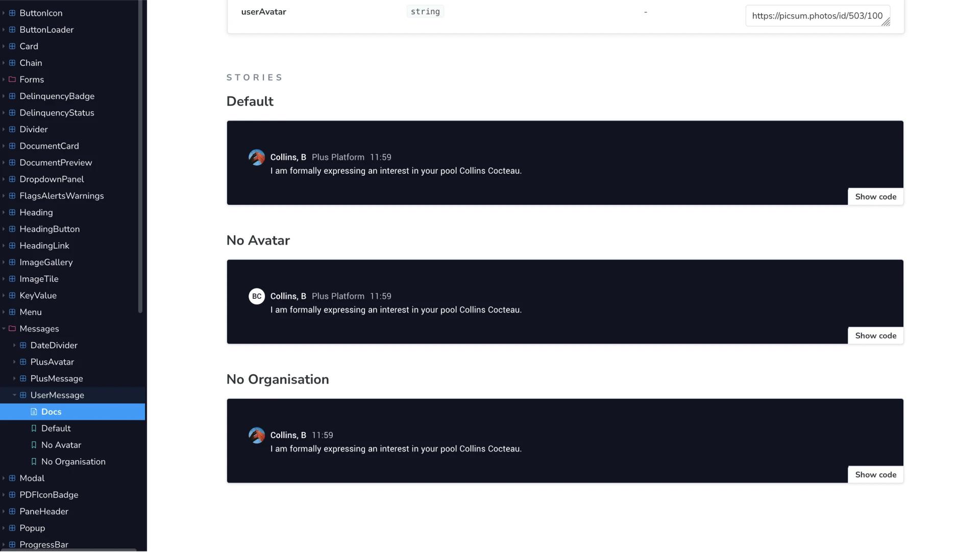Screen dimensions: 980x552
Task: Click the DateDivider component grid icon
Action: click(x=23, y=345)
